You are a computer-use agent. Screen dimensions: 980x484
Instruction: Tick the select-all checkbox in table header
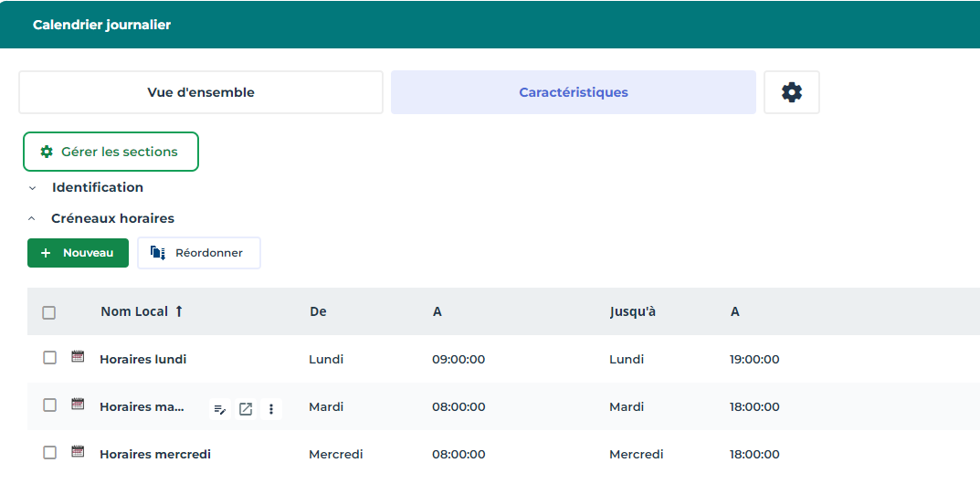pyautogui.click(x=49, y=312)
